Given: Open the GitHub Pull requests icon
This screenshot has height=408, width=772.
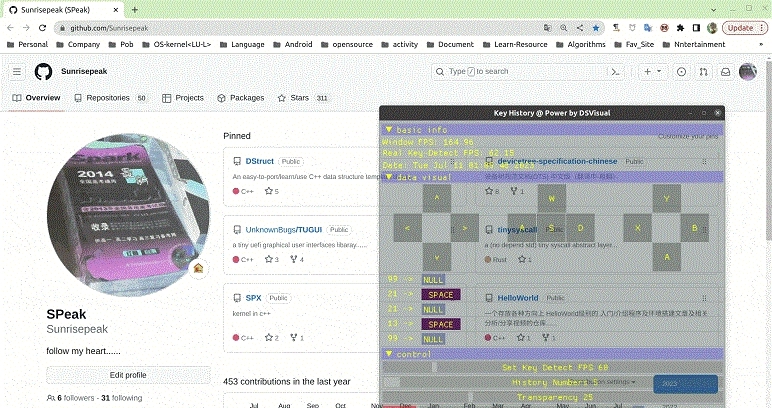Looking at the screenshot, I should click(x=704, y=72).
